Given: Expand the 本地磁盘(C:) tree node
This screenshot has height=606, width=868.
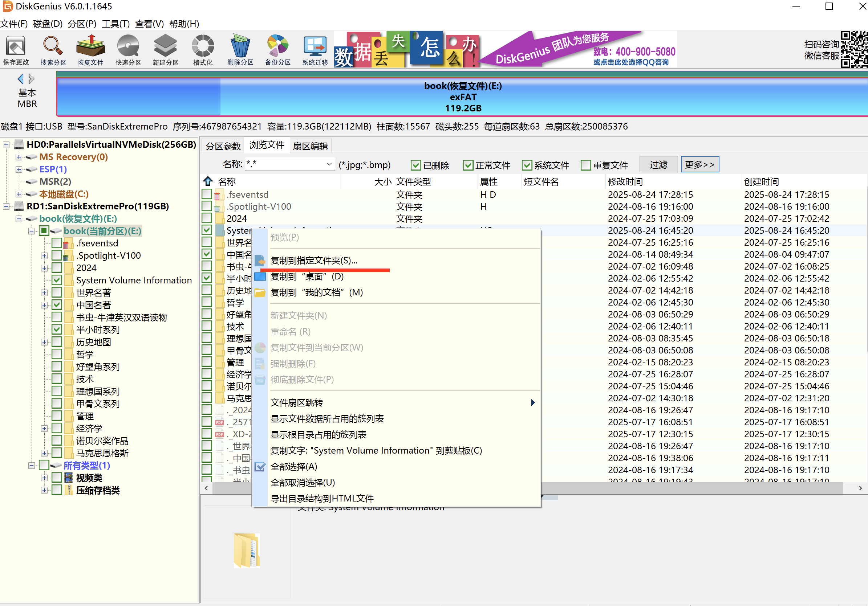Looking at the screenshot, I should pyautogui.click(x=19, y=194).
